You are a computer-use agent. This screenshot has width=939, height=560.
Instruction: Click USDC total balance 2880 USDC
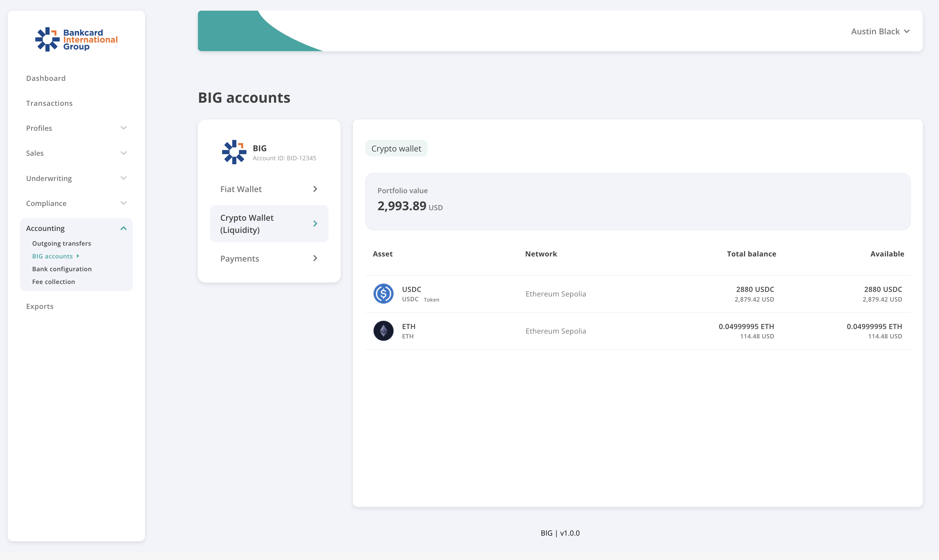tap(755, 289)
